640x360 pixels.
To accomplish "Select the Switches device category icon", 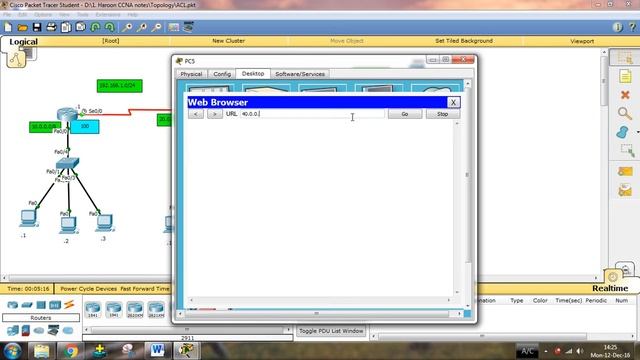I will [x=27, y=305].
